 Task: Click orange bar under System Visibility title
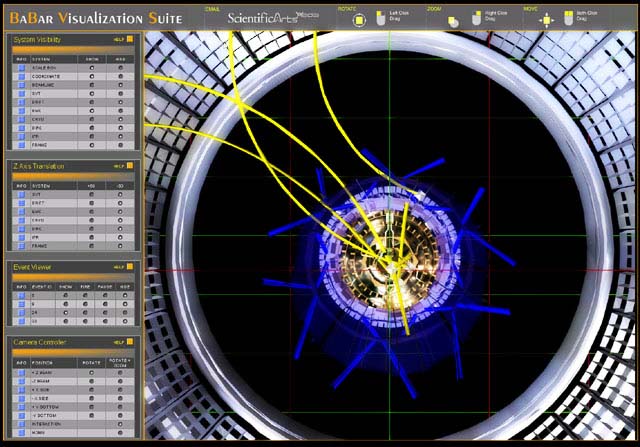[73, 49]
